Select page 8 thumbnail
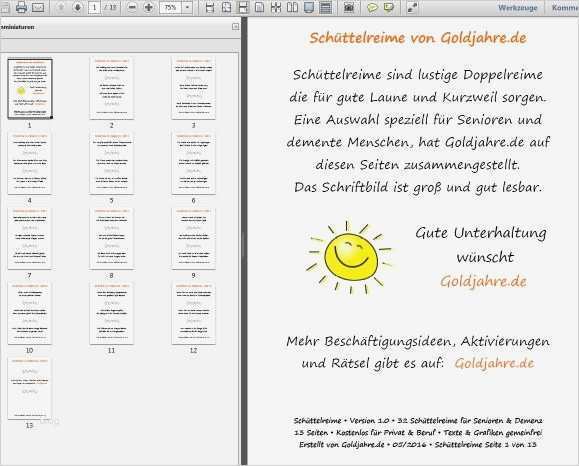Viewport: 579px width, 466px height. pyautogui.click(x=112, y=239)
